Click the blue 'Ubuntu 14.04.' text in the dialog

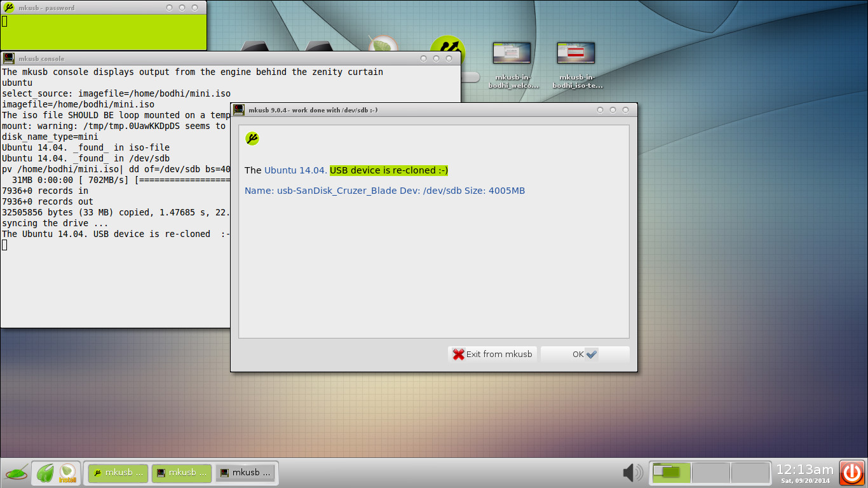(x=295, y=170)
